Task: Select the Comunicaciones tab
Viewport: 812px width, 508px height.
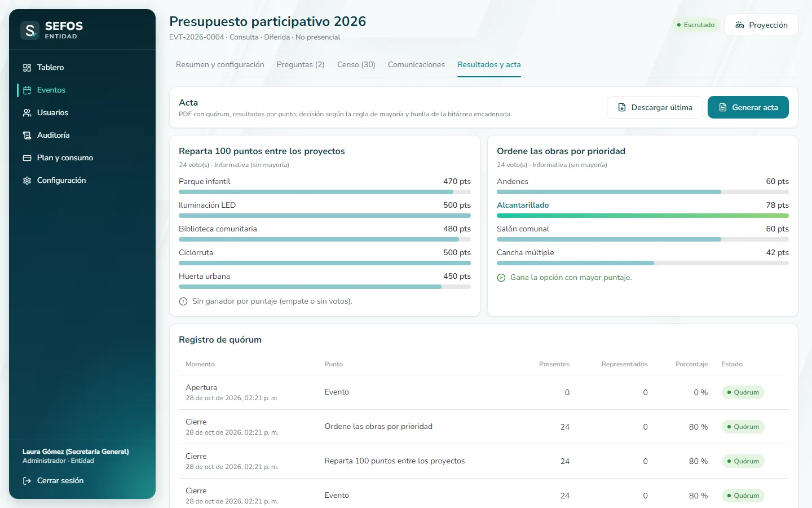Action: 416,65
